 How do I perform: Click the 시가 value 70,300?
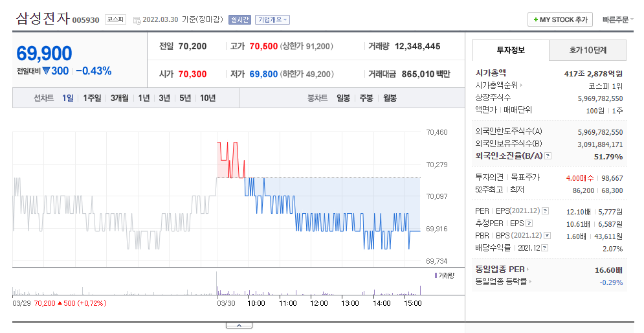pos(193,75)
